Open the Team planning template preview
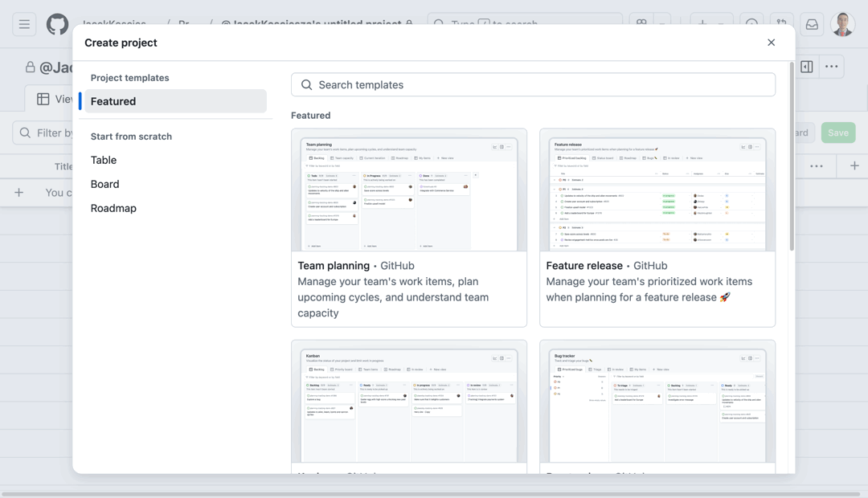Image resolution: width=868 pixels, height=498 pixels. pyautogui.click(x=409, y=190)
